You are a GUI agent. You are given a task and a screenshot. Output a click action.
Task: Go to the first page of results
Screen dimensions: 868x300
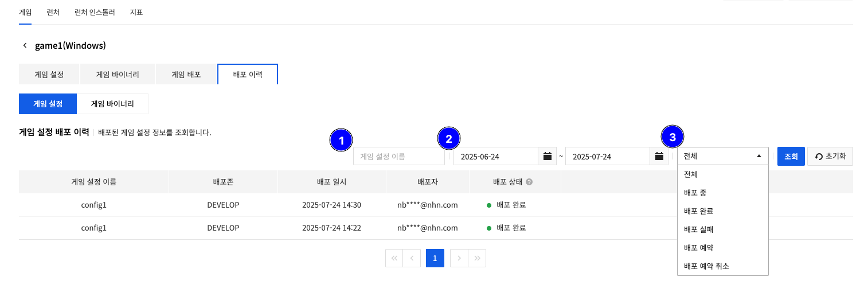tap(394, 259)
